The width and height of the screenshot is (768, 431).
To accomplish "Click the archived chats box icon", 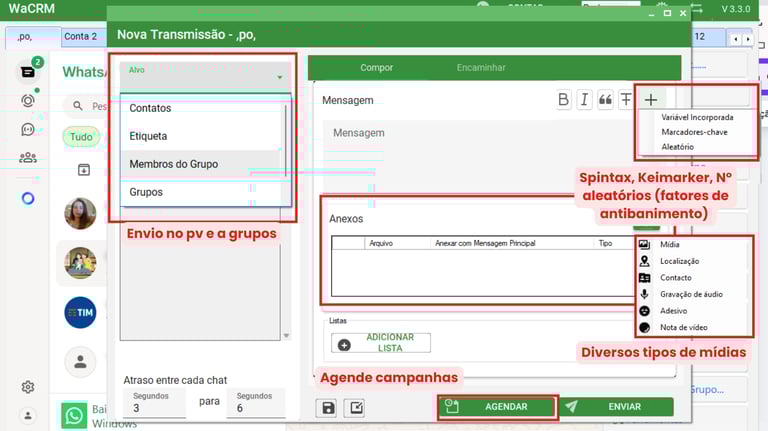I will tap(84, 169).
